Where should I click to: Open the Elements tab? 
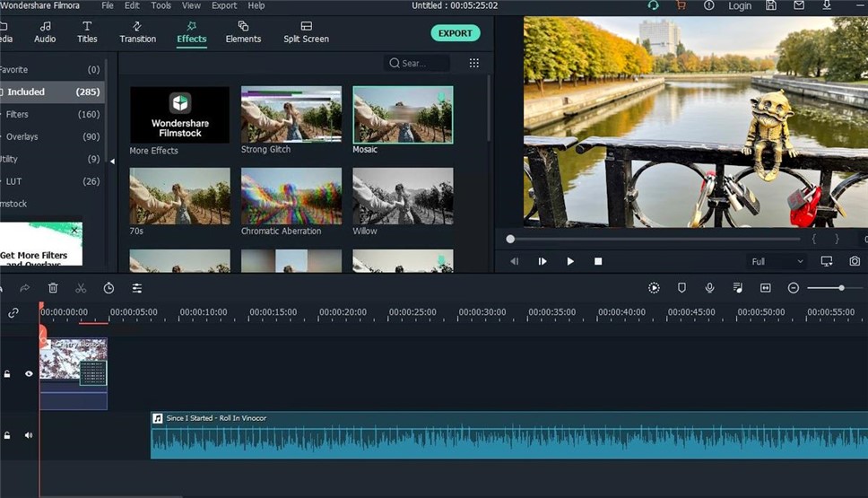243,32
